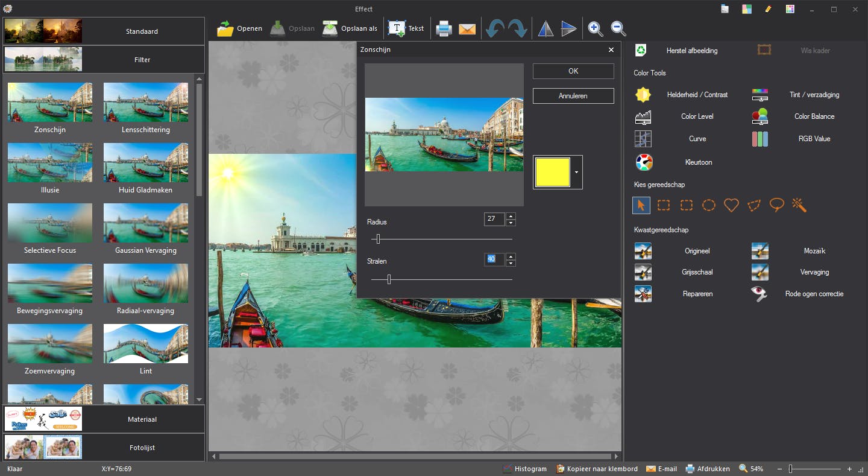
Task: Select the Lensschittering effect thumbnail
Action: (x=146, y=103)
